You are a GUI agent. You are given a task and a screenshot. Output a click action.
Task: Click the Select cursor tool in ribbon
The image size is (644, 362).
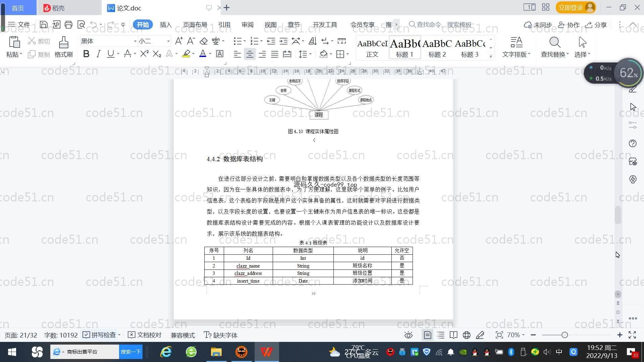[582, 43]
